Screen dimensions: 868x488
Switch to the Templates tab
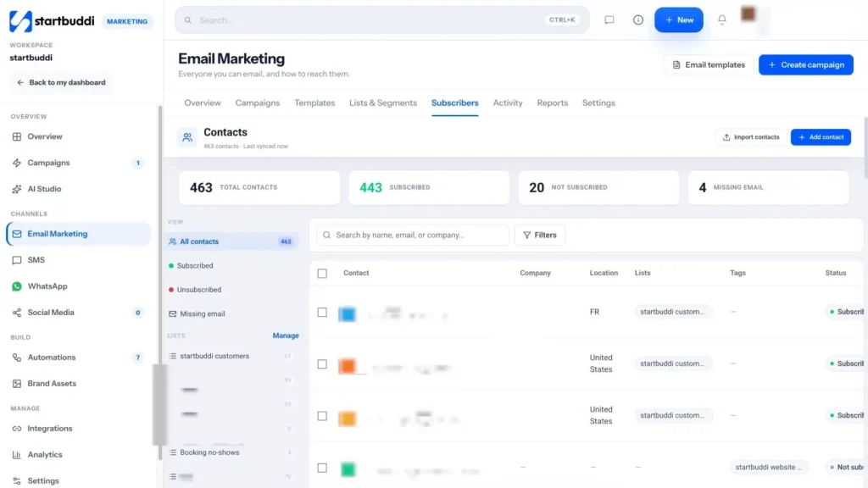[314, 103]
